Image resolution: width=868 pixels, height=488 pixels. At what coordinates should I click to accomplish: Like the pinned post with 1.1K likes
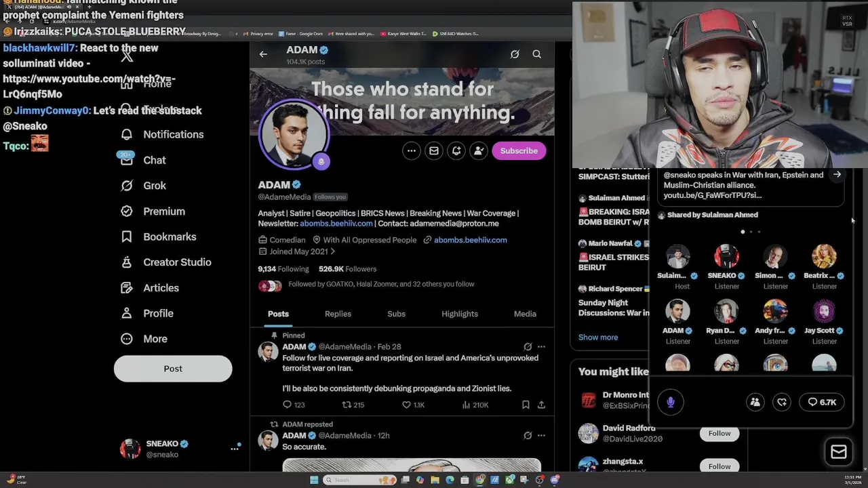[413, 405]
